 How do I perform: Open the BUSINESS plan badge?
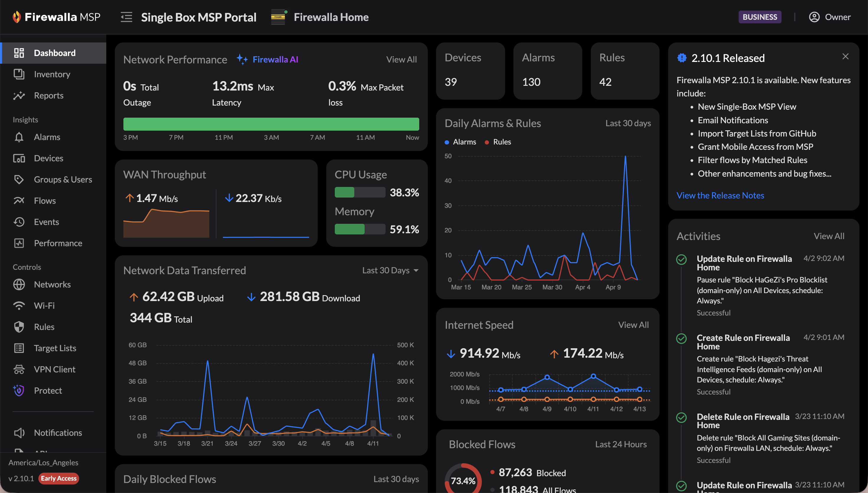(760, 17)
